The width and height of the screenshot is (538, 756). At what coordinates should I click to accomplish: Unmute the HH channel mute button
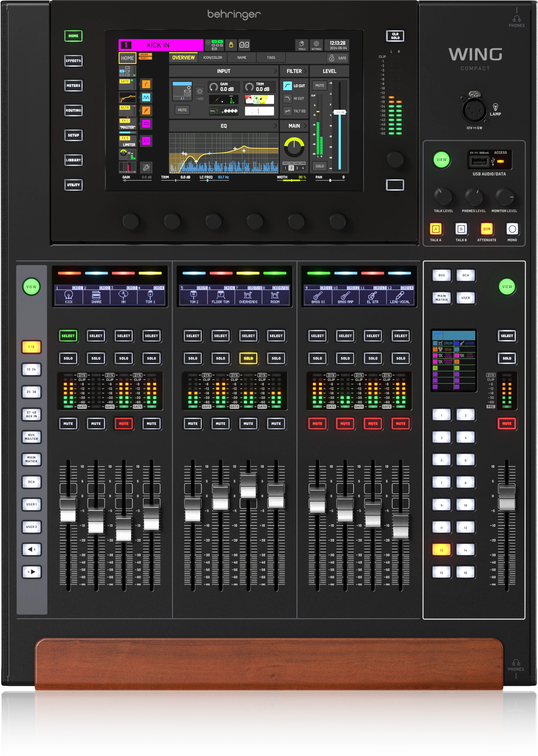pos(124,423)
